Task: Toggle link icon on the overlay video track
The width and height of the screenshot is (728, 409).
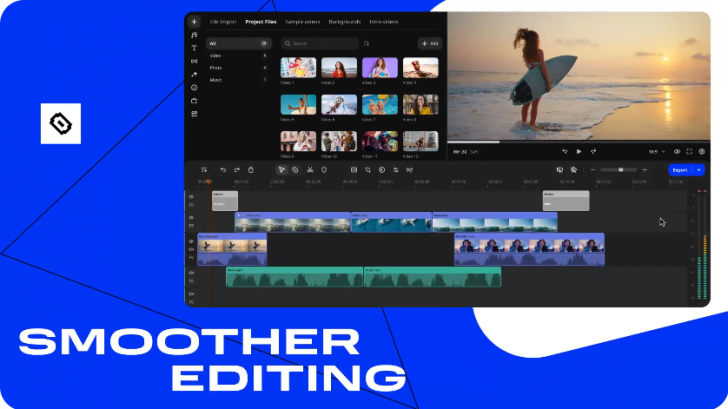Action: tap(191, 226)
